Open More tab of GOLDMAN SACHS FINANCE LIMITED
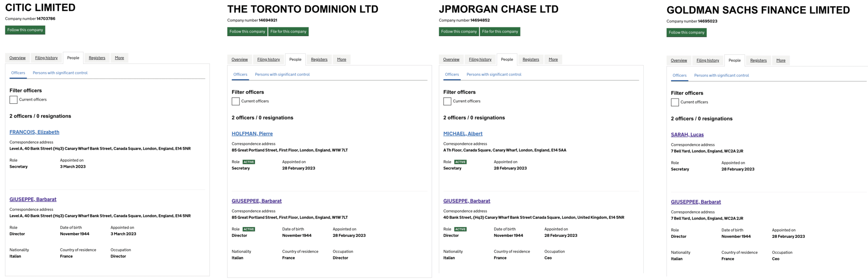Viewport: 868px width, 279px height. point(781,60)
